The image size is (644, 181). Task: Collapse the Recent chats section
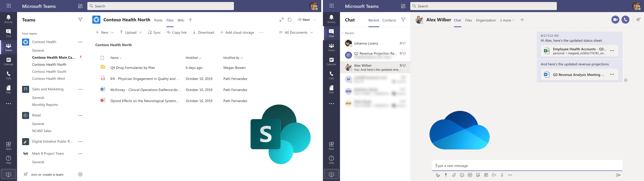pos(343,33)
